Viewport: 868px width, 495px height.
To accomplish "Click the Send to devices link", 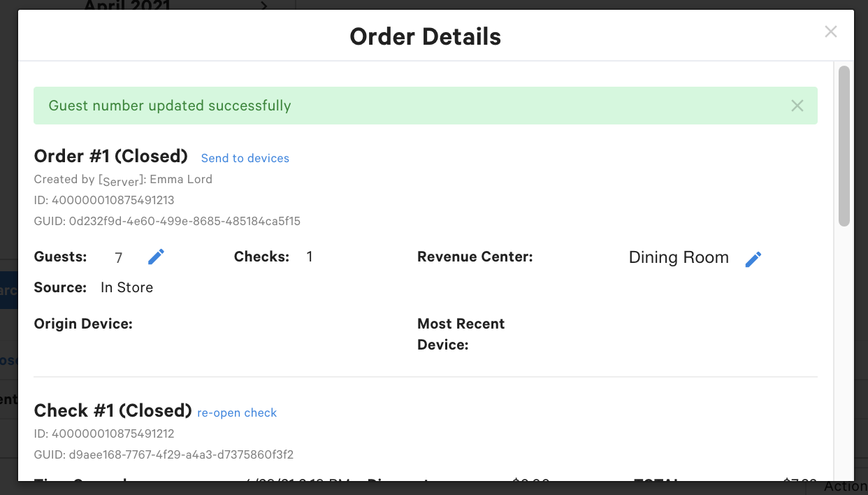I will (245, 158).
